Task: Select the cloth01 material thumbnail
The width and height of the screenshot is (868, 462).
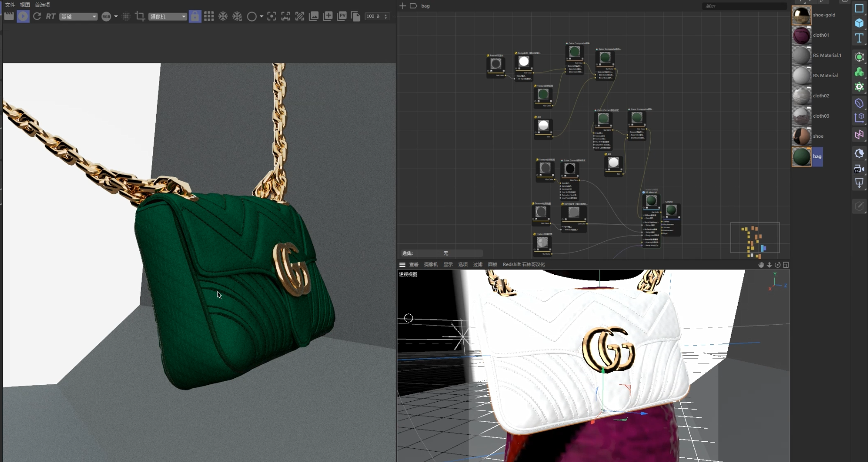Action: pos(802,35)
